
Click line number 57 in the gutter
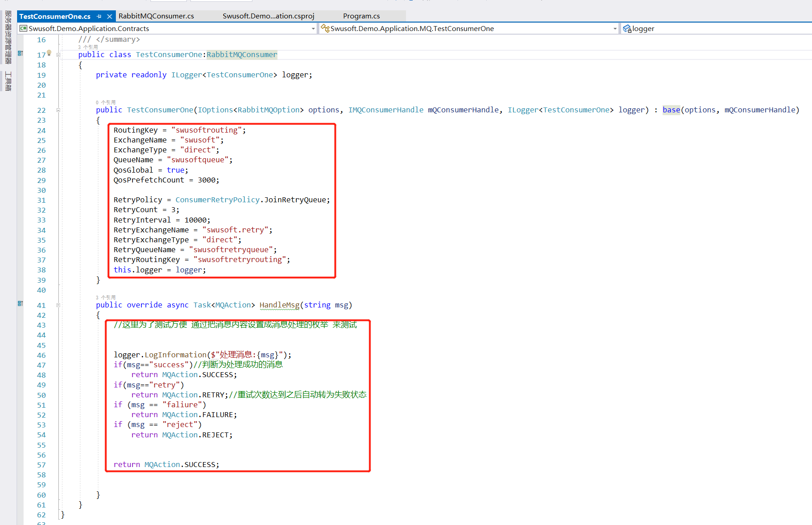click(x=41, y=465)
